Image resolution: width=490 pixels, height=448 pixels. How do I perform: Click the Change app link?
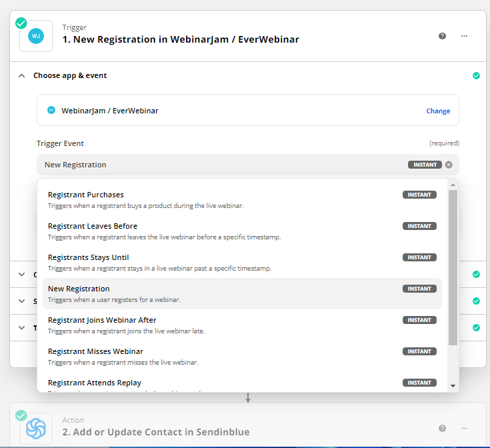438,111
